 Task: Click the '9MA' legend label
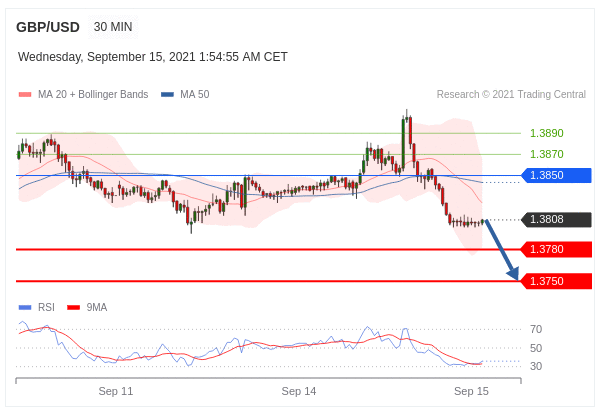click(97, 307)
